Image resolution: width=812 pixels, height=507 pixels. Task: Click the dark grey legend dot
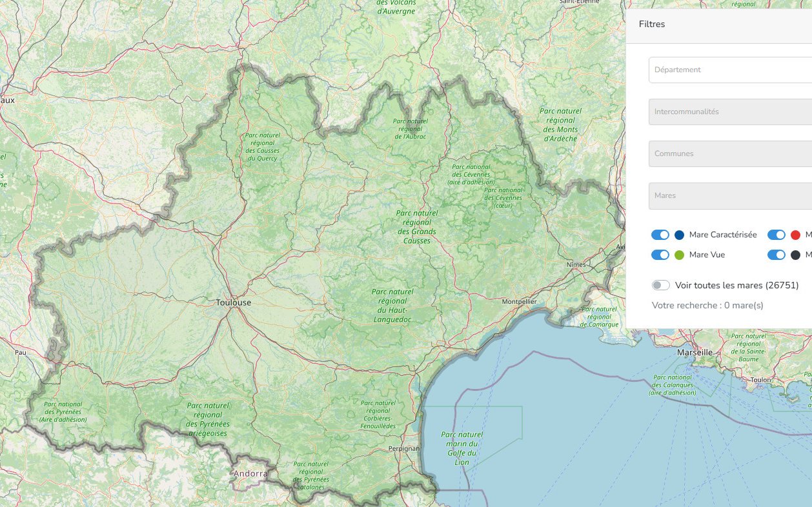coord(795,255)
